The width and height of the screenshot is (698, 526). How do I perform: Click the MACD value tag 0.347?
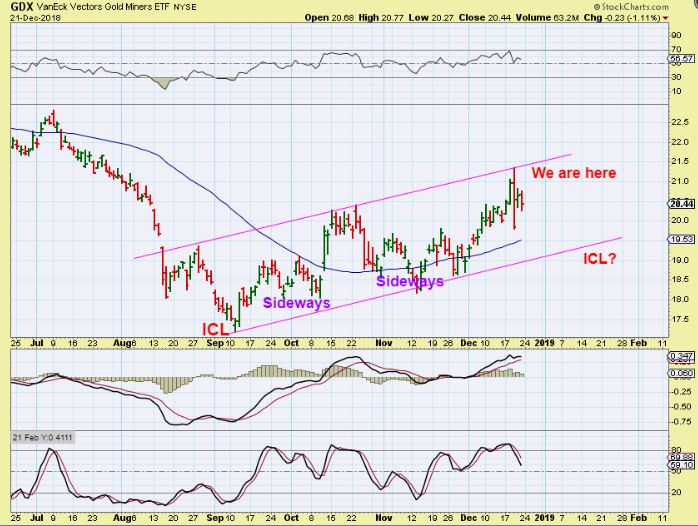tap(681, 357)
